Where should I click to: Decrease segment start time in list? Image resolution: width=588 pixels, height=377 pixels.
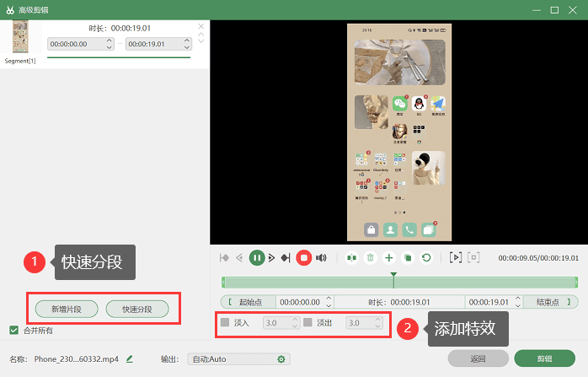click(x=110, y=47)
